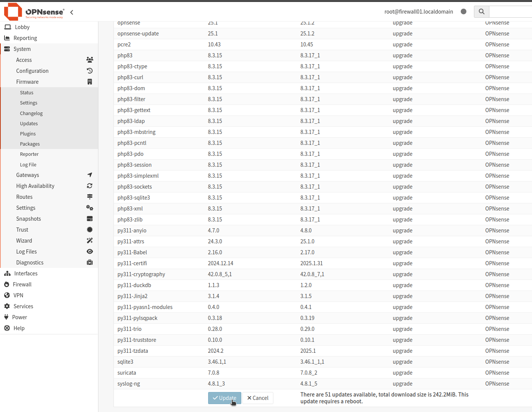
Task: Select the suricata package name
Action: (x=127, y=373)
